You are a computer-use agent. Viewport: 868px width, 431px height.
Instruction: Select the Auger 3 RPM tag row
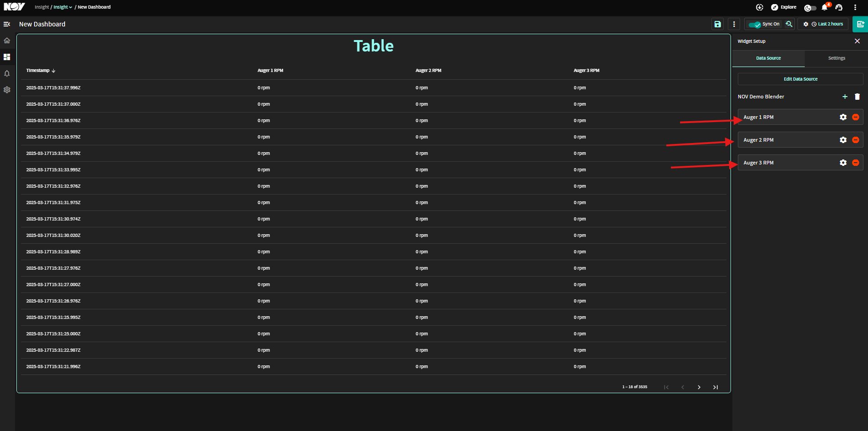(800, 163)
